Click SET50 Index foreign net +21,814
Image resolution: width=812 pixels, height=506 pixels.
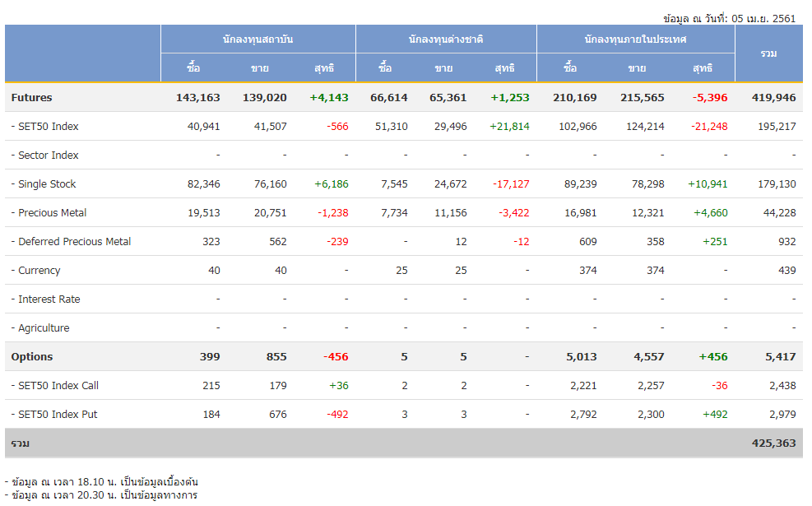point(509,127)
